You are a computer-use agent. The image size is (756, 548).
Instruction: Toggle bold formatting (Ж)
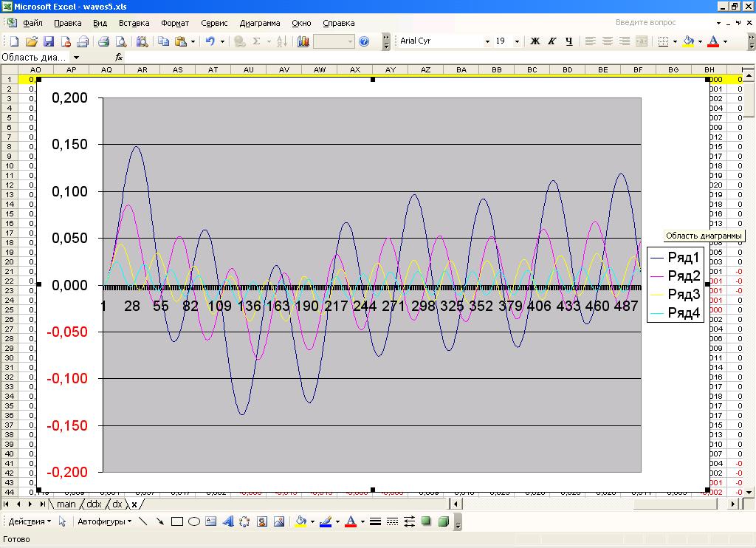(x=536, y=41)
